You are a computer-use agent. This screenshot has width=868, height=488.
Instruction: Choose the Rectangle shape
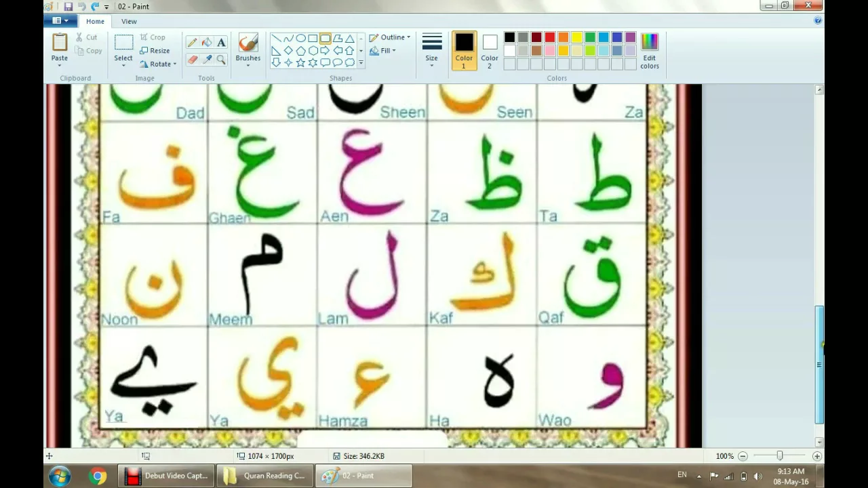(313, 39)
